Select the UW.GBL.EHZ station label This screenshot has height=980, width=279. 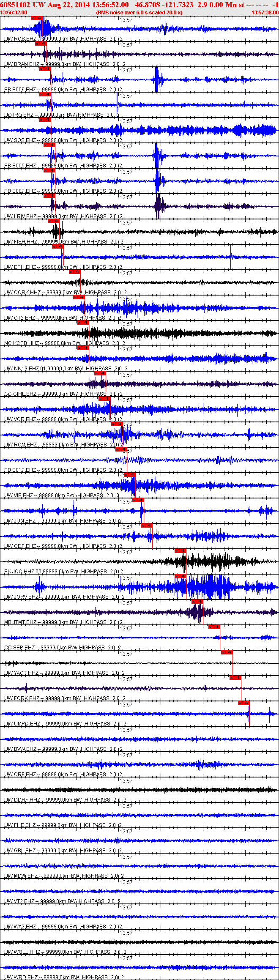[20, 851]
